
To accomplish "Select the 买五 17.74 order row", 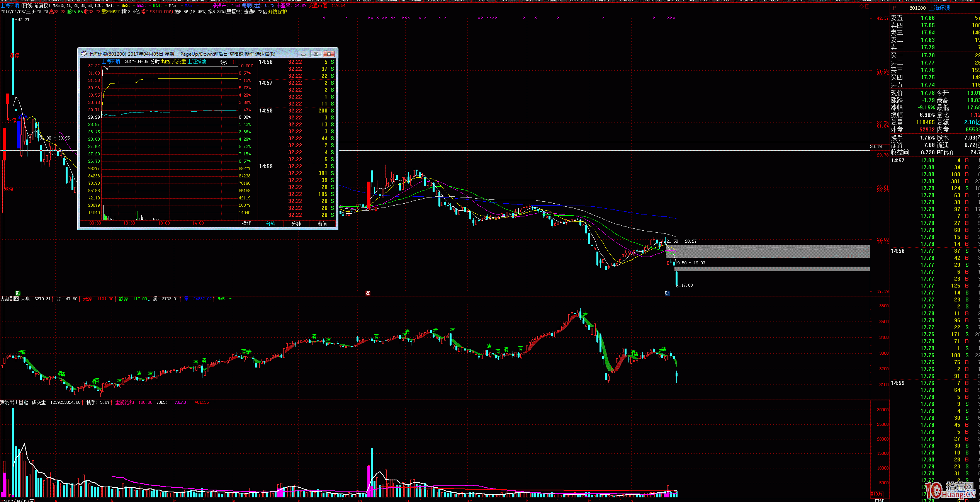I will point(935,85).
